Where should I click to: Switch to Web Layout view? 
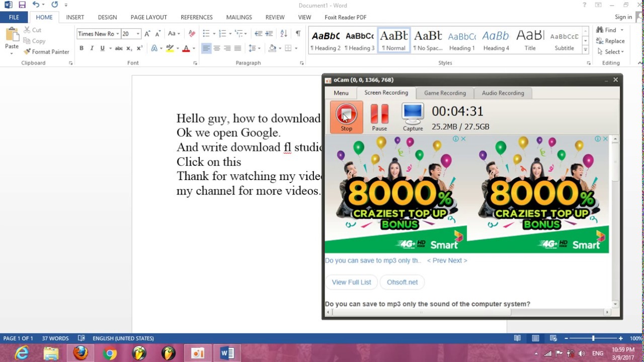click(553, 338)
